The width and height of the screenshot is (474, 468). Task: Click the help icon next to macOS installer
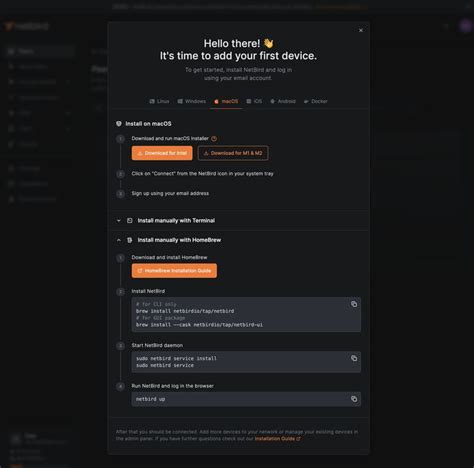coord(214,139)
